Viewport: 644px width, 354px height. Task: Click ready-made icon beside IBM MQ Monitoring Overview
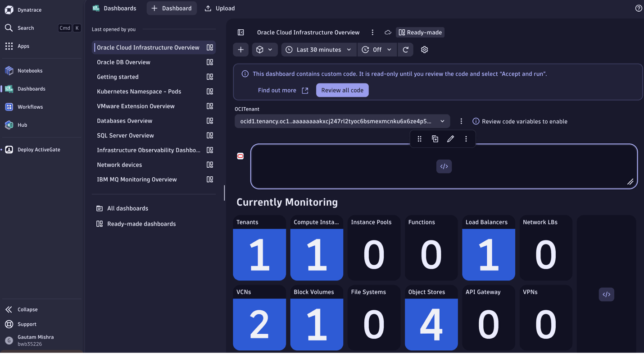click(210, 179)
